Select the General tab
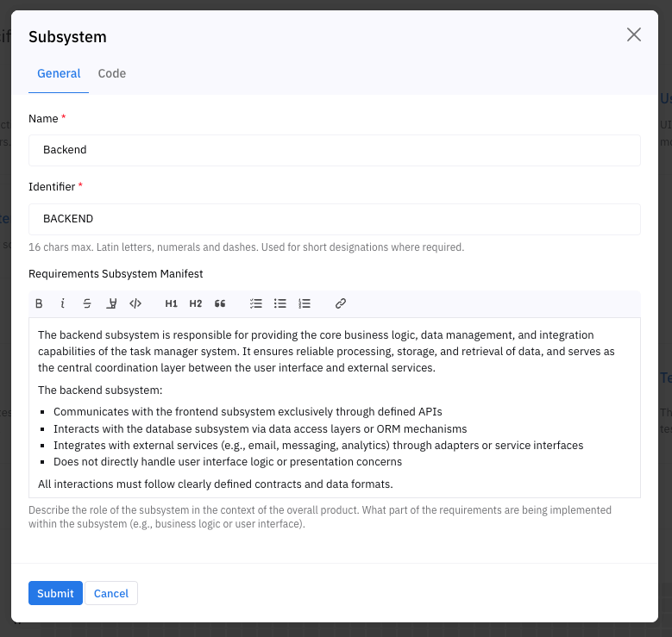 pos(59,74)
